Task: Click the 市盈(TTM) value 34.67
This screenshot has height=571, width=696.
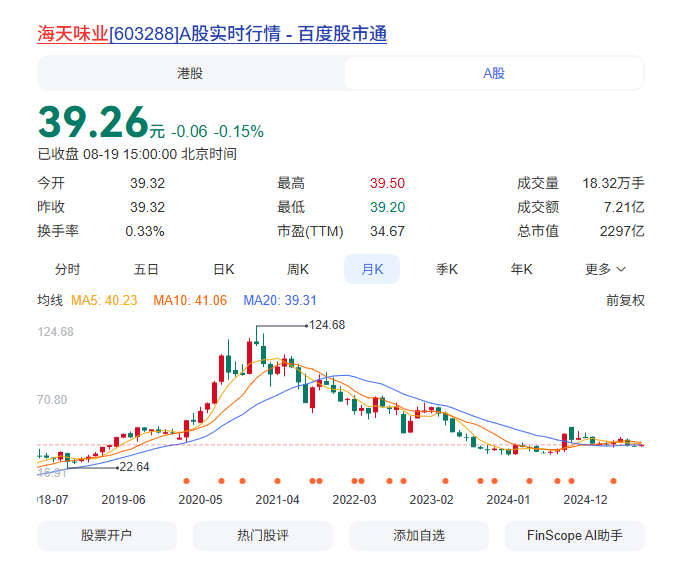Action: click(x=388, y=231)
